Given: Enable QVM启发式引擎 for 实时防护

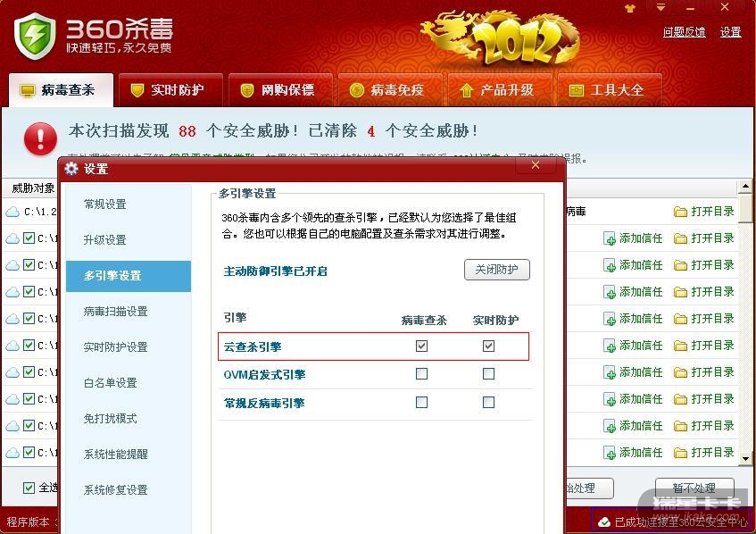Looking at the screenshot, I should (x=488, y=374).
